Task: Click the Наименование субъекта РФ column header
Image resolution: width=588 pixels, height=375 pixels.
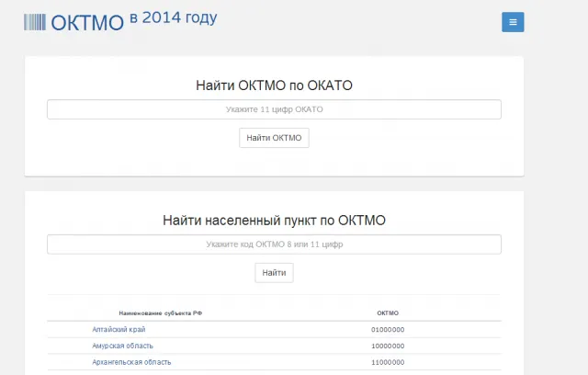Action: tap(161, 313)
